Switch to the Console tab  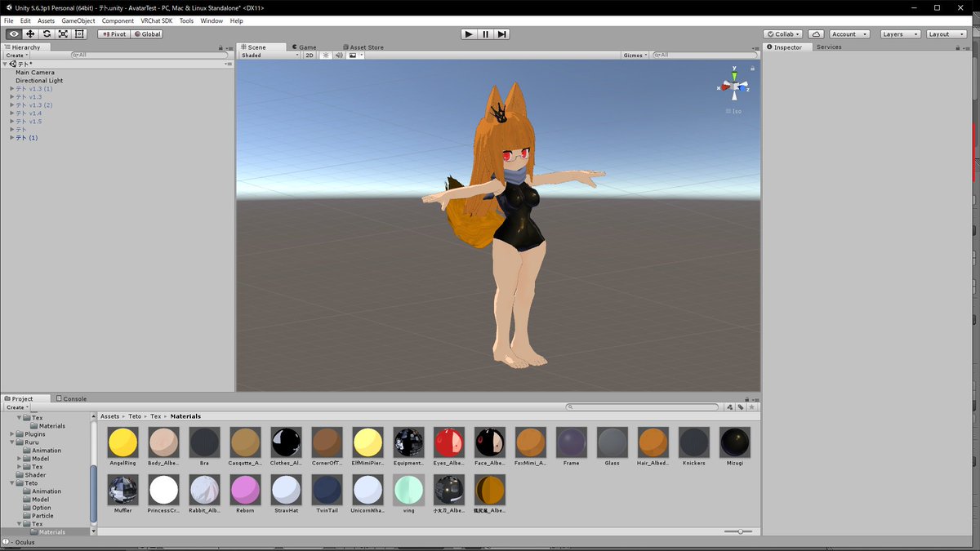click(x=71, y=399)
